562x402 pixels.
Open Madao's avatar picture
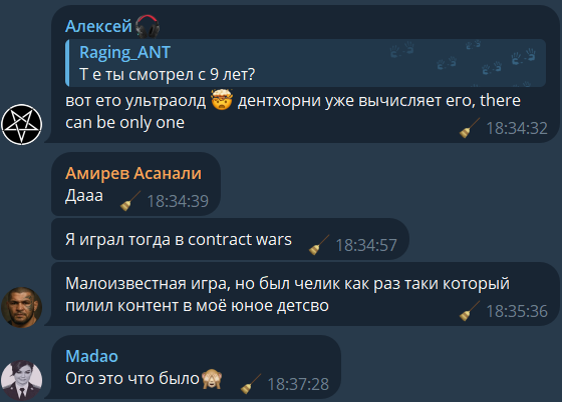[x=22, y=381]
